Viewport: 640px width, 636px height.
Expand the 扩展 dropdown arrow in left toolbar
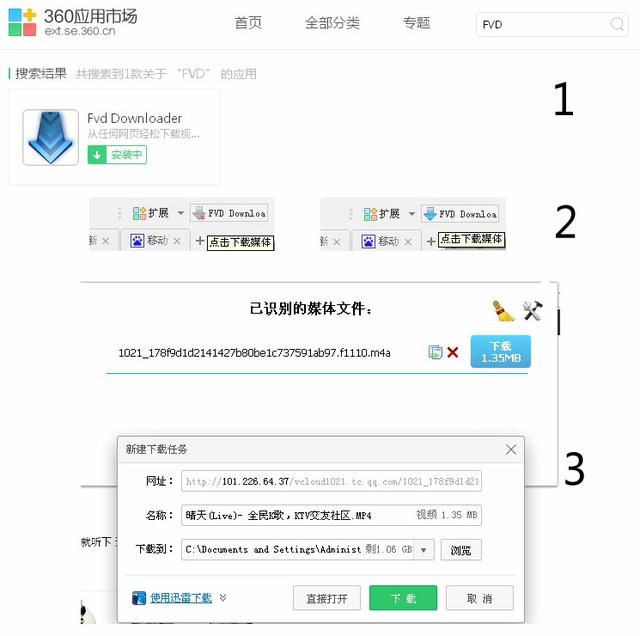click(x=180, y=213)
